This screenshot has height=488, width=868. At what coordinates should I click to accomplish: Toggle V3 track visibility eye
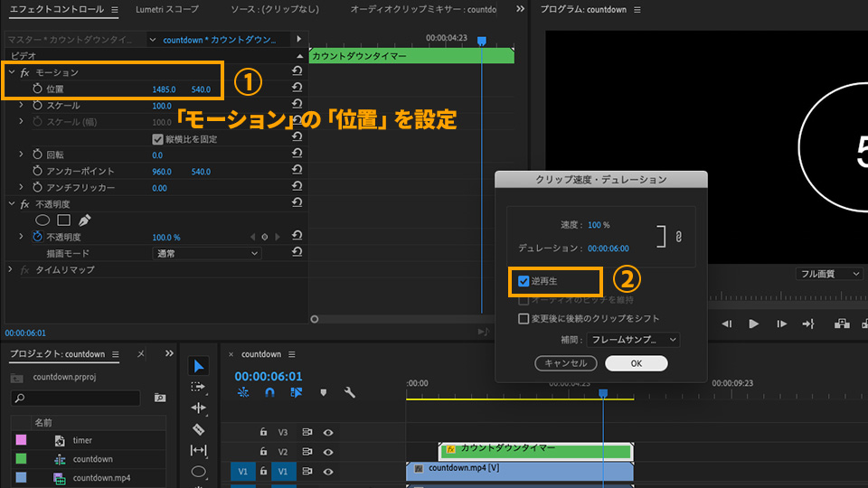(328, 433)
